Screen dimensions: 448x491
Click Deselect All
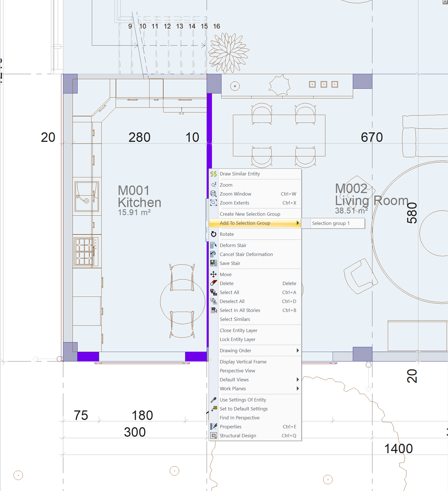point(255,301)
